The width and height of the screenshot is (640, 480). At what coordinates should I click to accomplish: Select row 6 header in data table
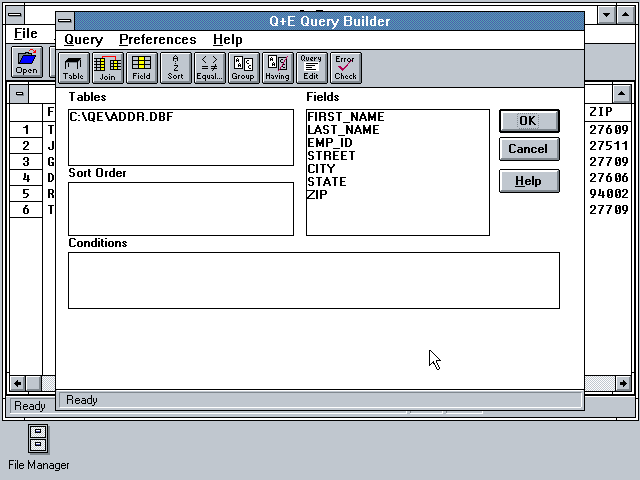(x=26, y=210)
